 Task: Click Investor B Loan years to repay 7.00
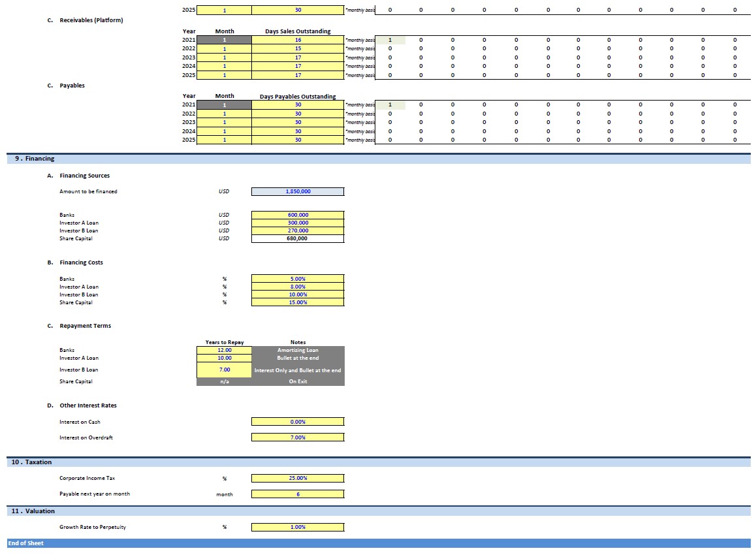(224, 370)
